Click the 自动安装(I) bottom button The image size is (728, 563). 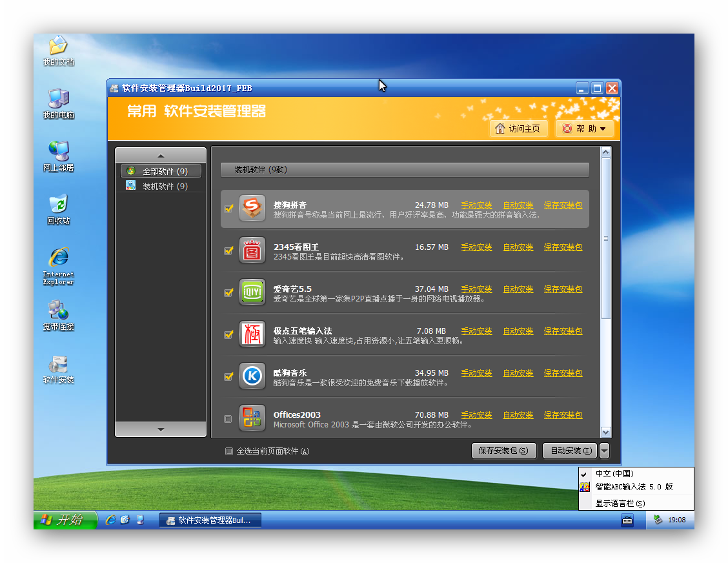coord(571,451)
